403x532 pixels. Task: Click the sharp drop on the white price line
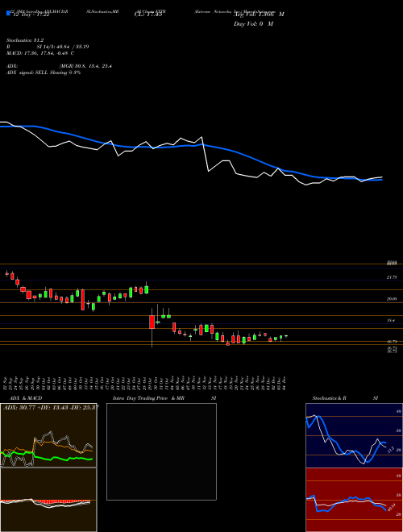coord(206,155)
